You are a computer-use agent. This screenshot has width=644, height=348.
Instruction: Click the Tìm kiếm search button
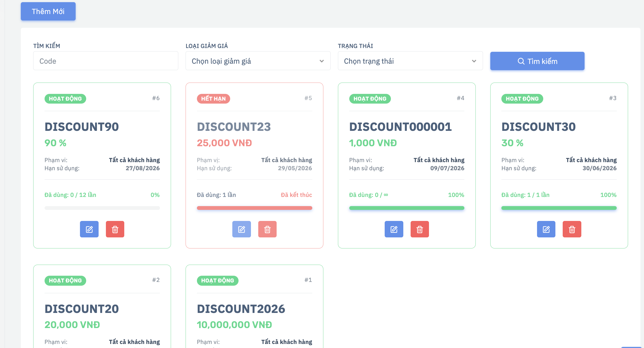point(537,61)
